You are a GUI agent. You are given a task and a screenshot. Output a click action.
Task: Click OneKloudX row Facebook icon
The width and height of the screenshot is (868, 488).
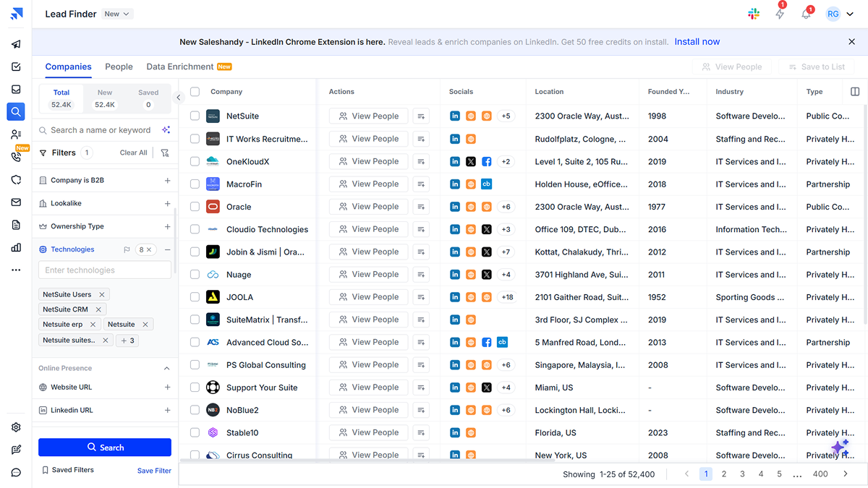click(487, 161)
